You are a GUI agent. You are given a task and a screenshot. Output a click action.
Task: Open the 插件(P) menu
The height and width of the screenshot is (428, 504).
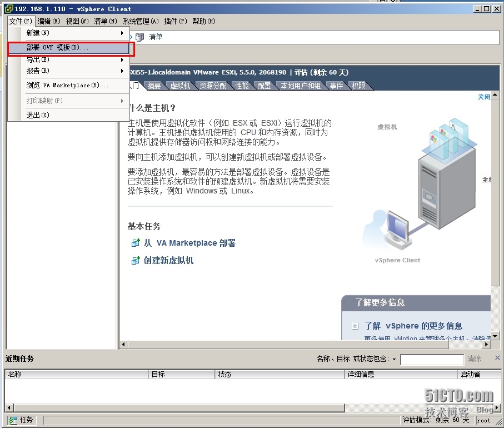point(175,21)
